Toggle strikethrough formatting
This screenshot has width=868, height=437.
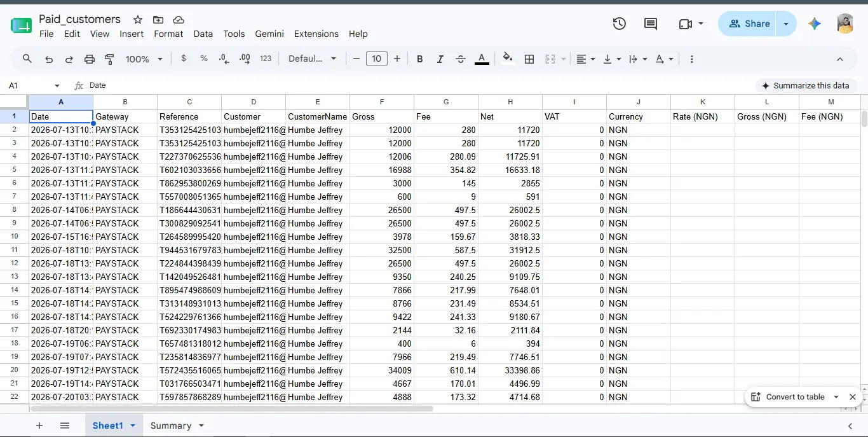click(x=461, y=59)
